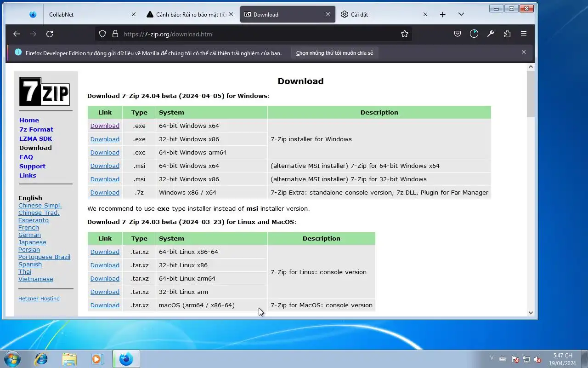588x368 pixels.
Task: Switch language to Chinese Simpl.
Action: tap(40, 205)
